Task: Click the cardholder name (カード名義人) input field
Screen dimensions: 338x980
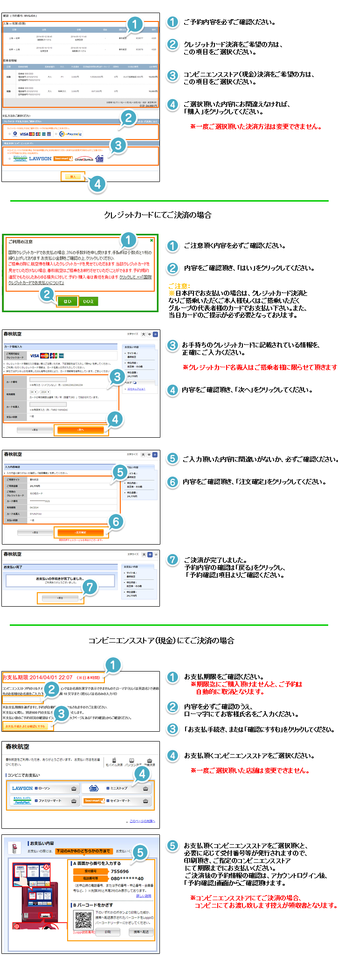Action: pos(48,405)
